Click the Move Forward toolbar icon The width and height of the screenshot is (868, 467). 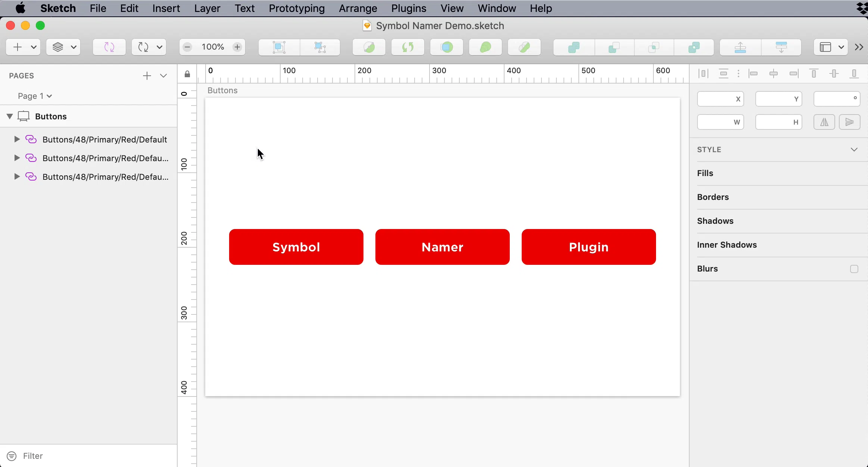point(740,47)
